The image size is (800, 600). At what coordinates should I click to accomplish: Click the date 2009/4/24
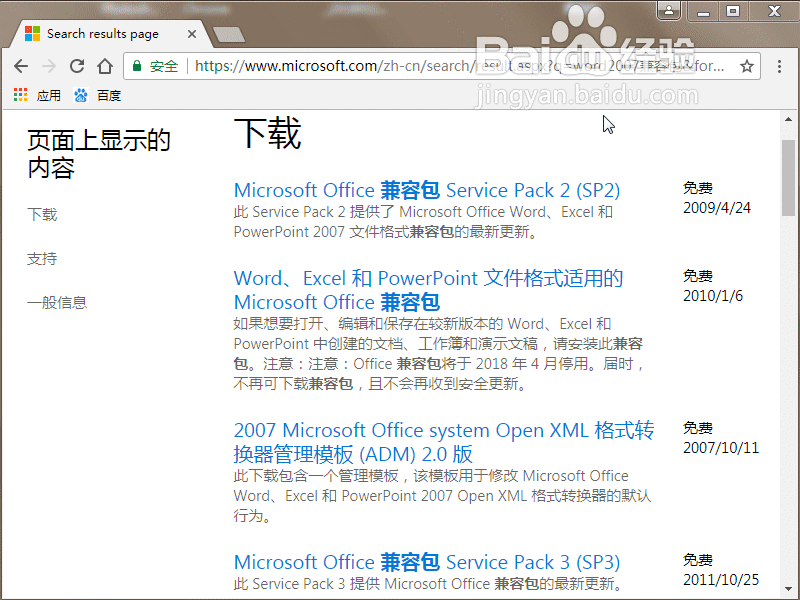717,208
